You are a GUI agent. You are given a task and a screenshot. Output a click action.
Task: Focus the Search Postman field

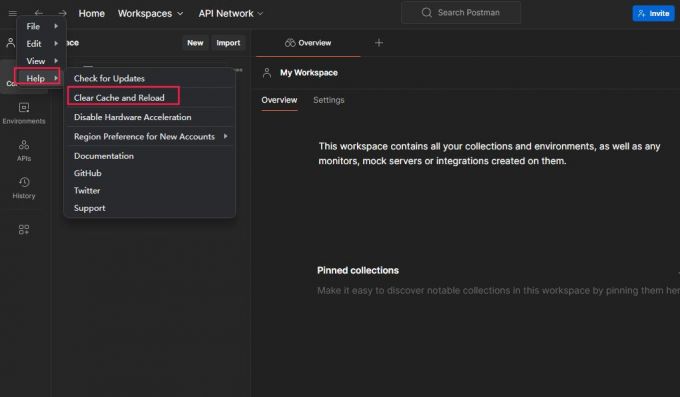pos(461,13)
